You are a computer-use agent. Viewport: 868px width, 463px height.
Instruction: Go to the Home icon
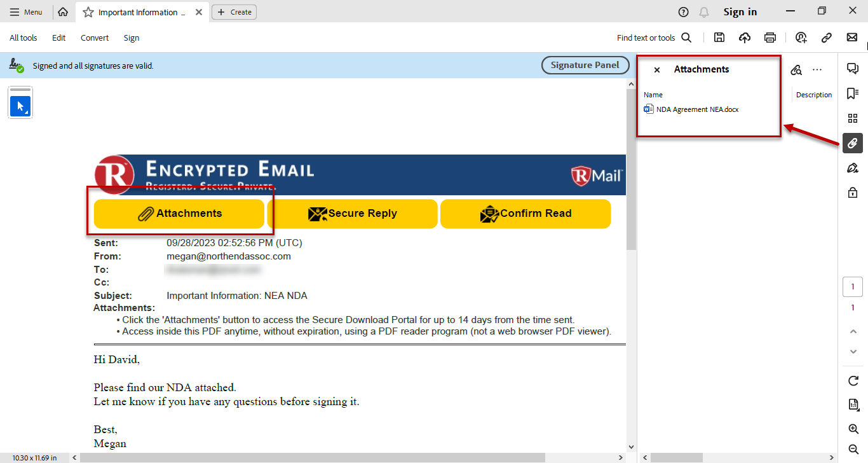(63, 12)
